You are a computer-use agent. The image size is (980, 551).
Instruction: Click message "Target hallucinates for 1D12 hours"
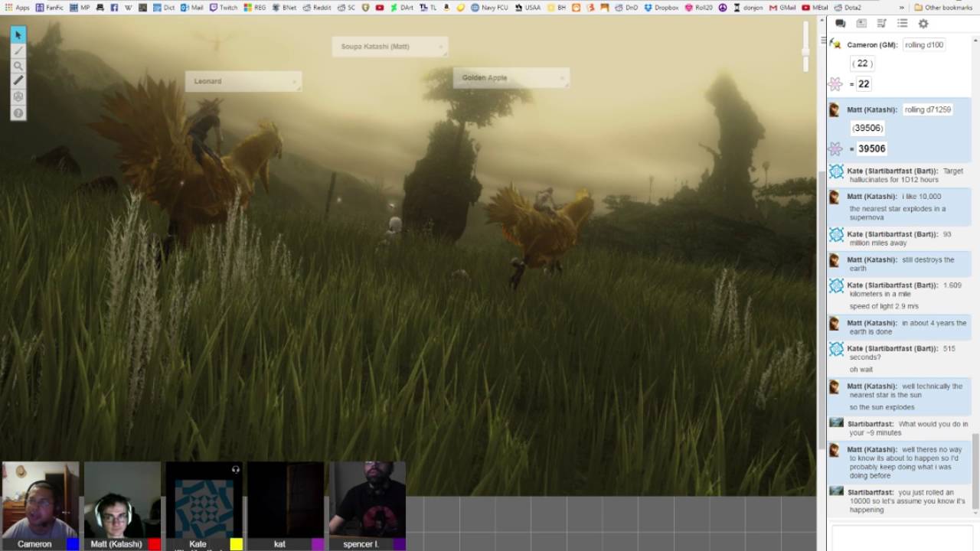click(906, 175)
